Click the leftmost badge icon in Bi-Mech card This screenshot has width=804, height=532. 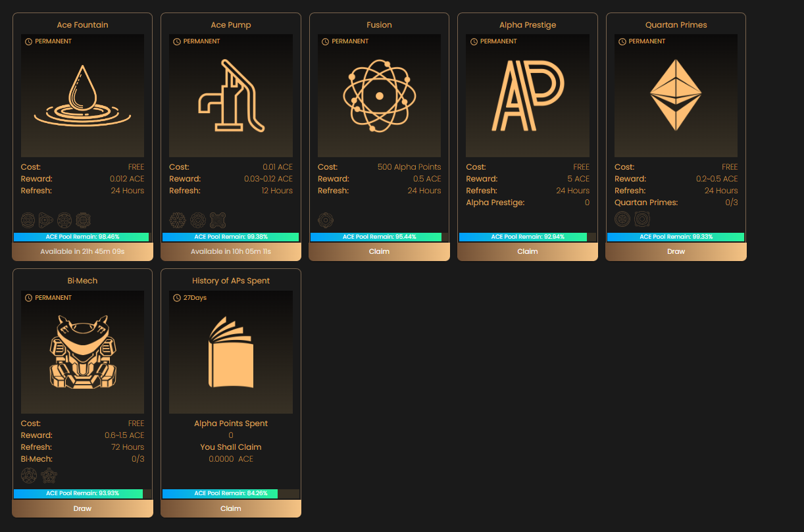pyautogui.click(x=28, y=475)
